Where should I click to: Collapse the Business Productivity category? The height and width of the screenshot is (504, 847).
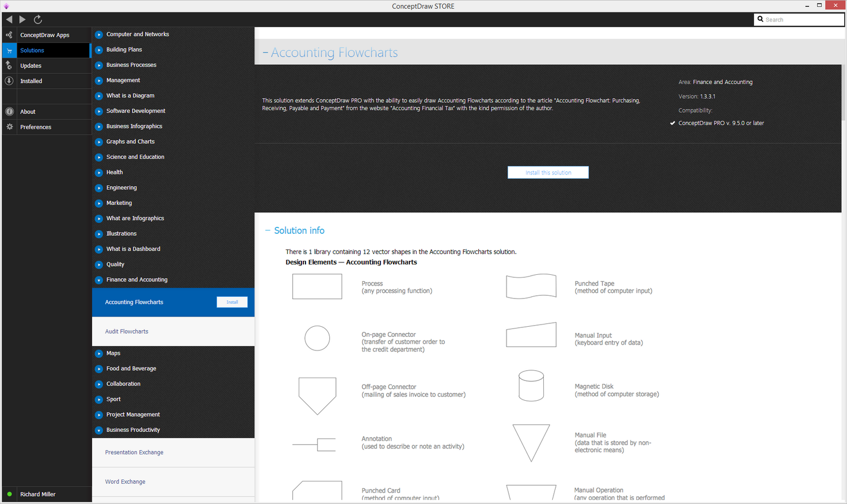[99, 430]
